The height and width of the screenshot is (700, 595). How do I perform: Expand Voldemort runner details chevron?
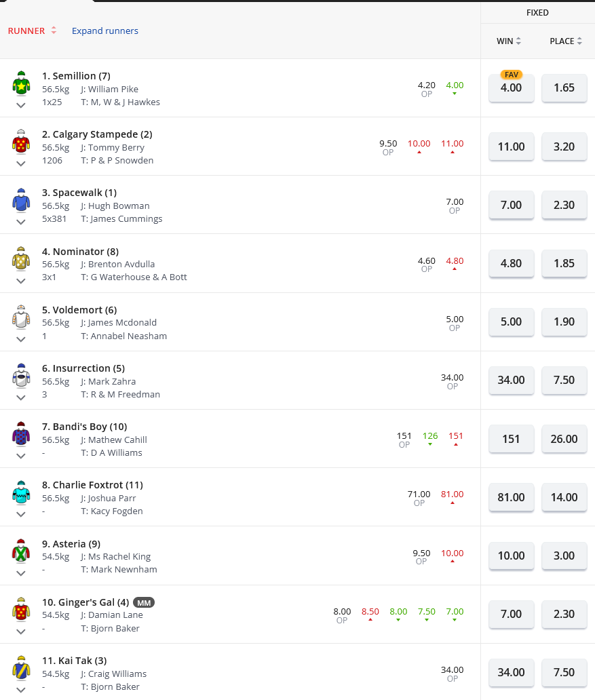21,339
